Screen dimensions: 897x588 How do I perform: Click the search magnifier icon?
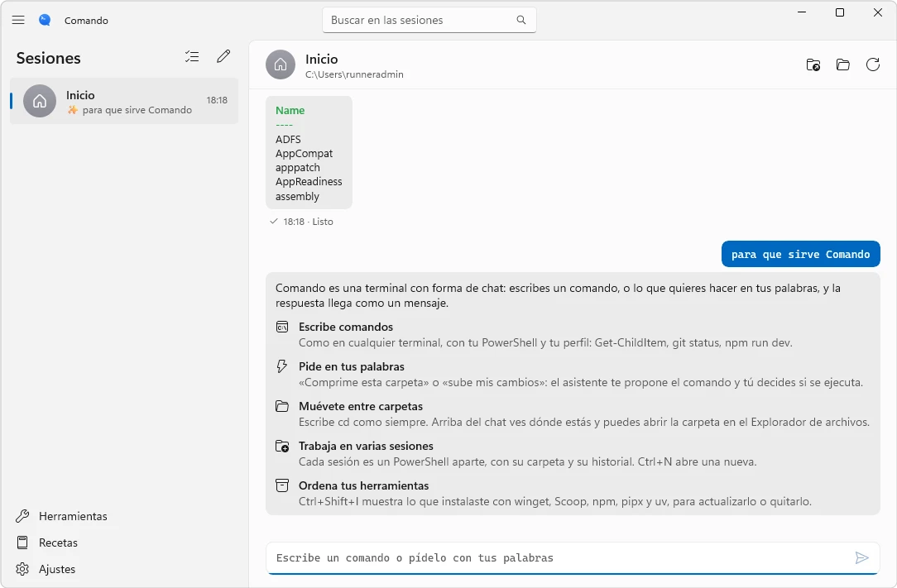tap(521, 20)
